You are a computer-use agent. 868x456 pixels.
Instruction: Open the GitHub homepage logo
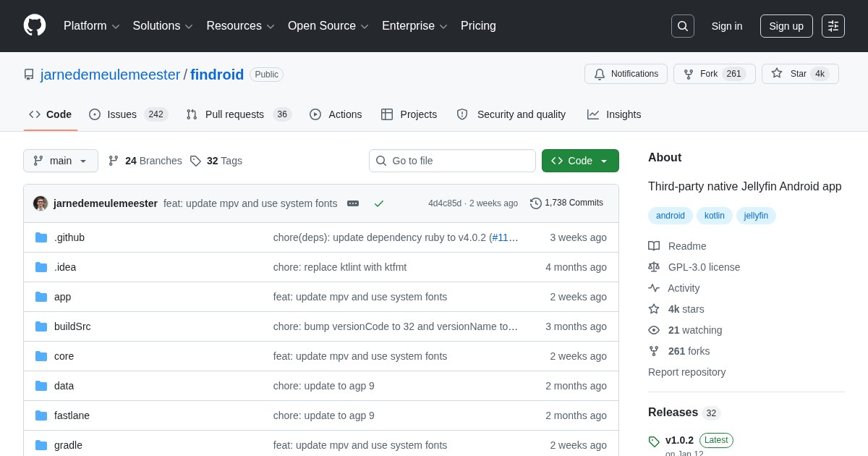pyautogui.click(x=35, y=25)
